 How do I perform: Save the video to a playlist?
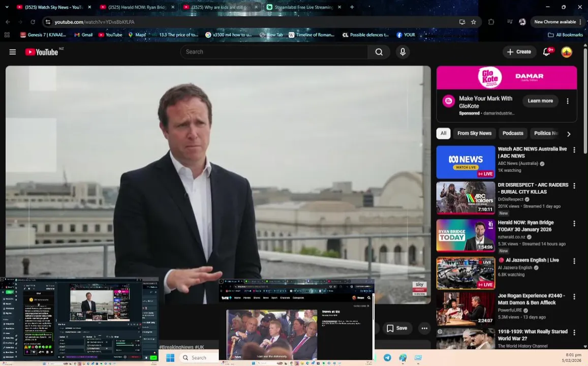point(397,328)
